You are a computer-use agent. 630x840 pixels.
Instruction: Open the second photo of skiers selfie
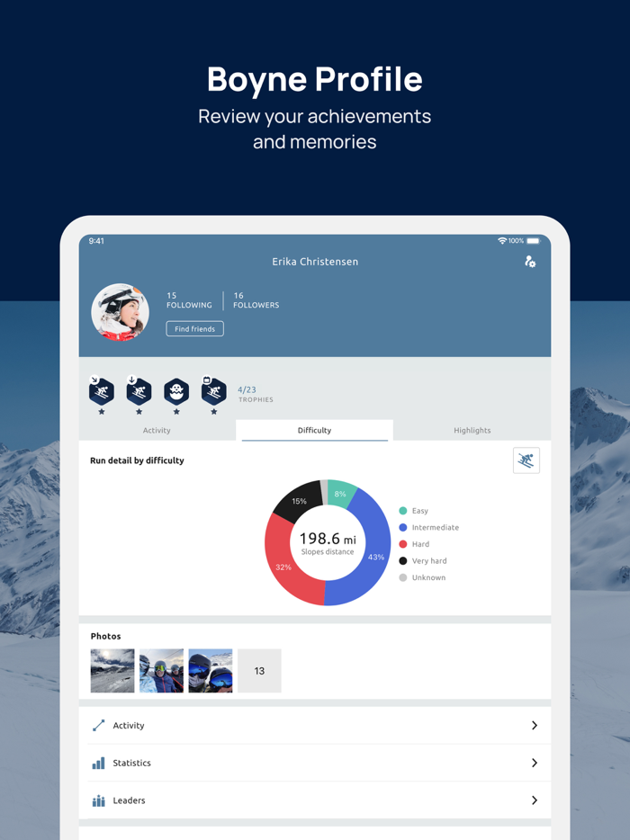161,671
